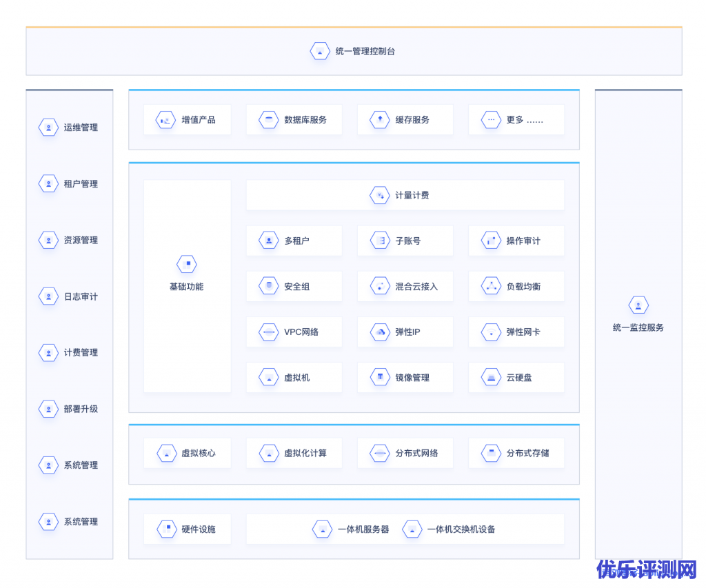Click the hexagon icon beside 统一管理控制台
This screenshot has height=588, width=706.
pos(320,51)
